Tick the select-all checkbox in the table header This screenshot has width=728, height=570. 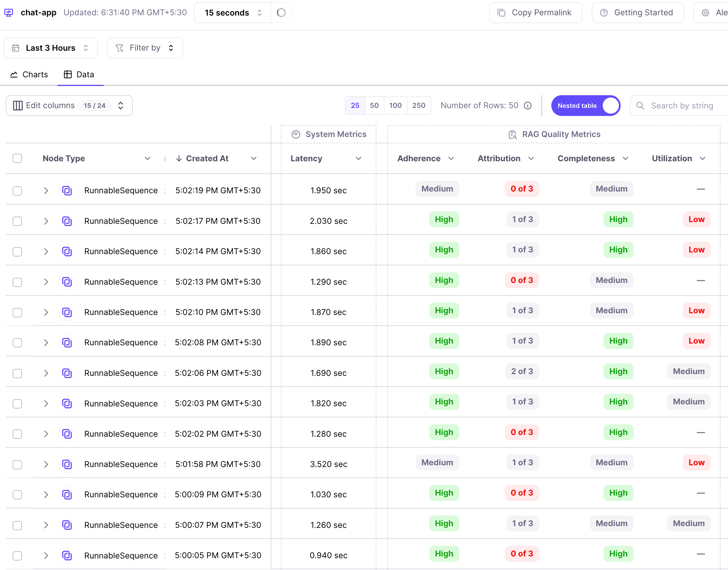pyautogui.click(x=17, y=158)
